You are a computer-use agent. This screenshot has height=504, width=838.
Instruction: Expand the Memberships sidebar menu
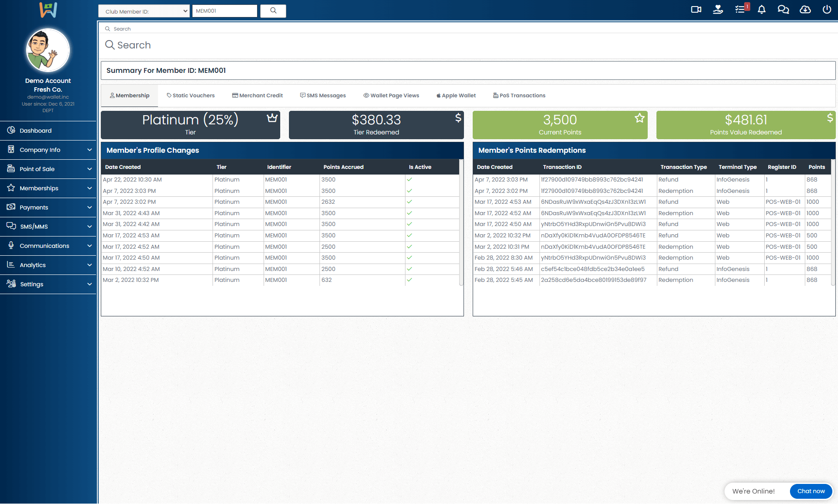48,188
